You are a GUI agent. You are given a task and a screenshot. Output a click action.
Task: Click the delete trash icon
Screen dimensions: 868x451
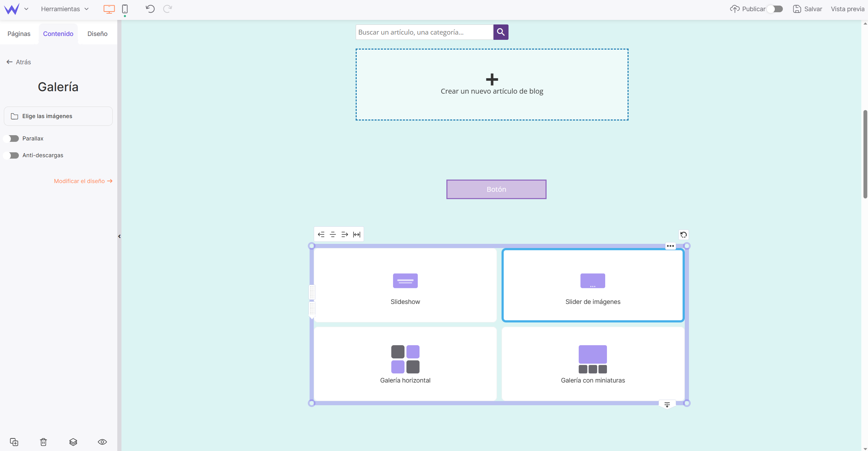pyautogui.click(x=43, y=441)
